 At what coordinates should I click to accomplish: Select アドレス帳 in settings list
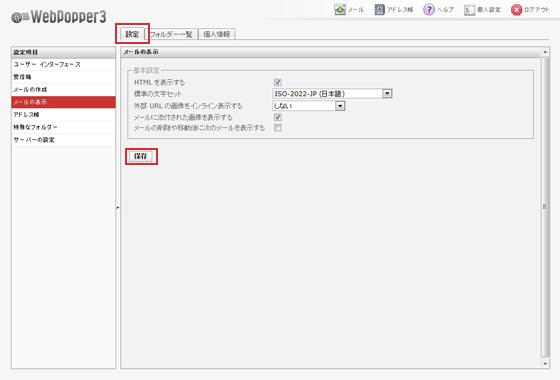click(64, 115)
